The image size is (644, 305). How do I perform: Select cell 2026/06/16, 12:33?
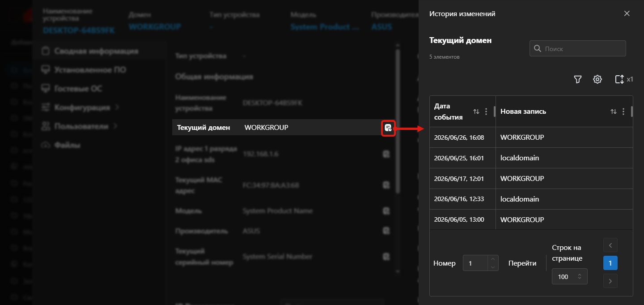click(x=462, y=199)
